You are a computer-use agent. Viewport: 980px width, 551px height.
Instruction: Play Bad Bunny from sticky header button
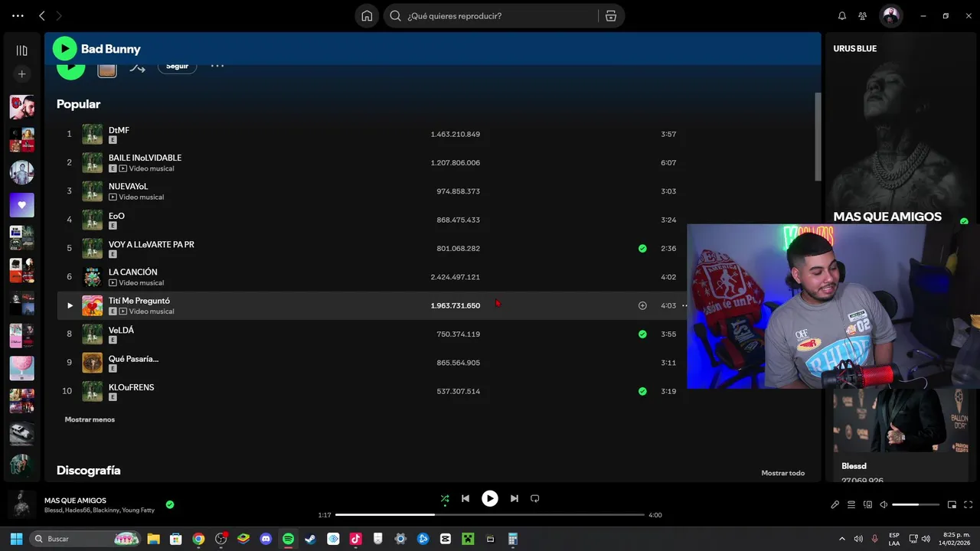(65, 48)
